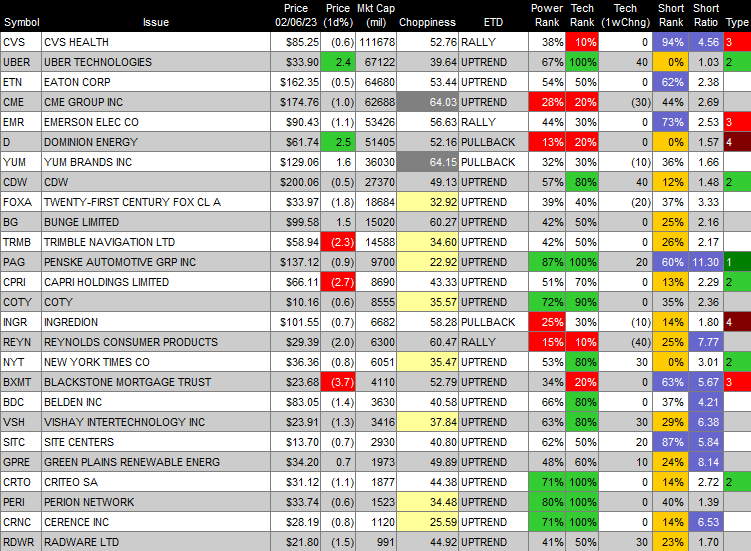Screen dimensions: 751x551
Task: Click the dark red type 4 for Dominion
Action: pos(737,142)
